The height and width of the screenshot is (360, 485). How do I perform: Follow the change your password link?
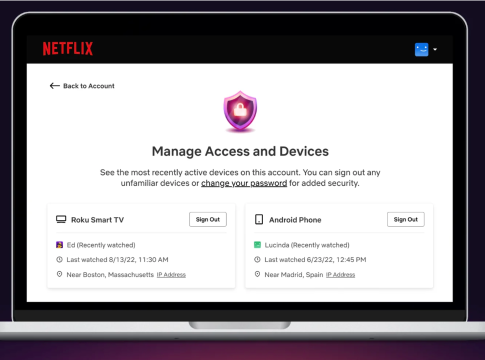tap(244, 183)
